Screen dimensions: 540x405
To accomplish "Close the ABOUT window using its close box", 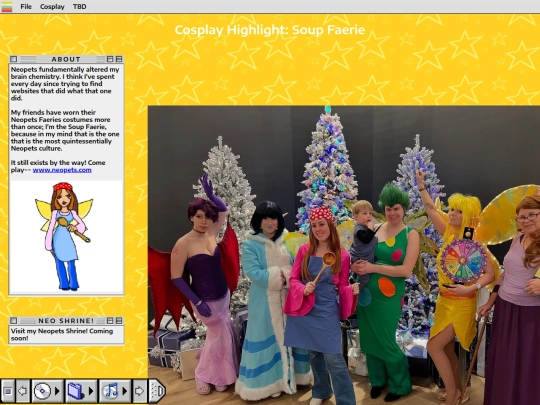I will click(x=13, y=59).
